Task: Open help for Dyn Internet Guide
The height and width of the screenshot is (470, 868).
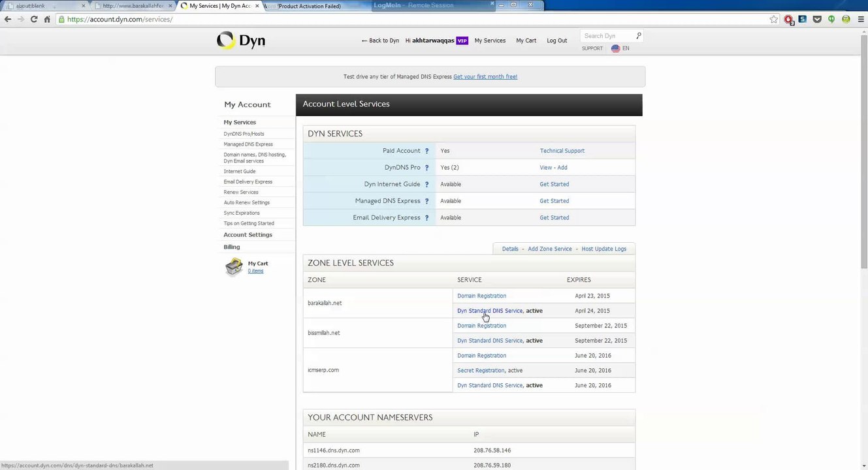Action: (426, 185)
